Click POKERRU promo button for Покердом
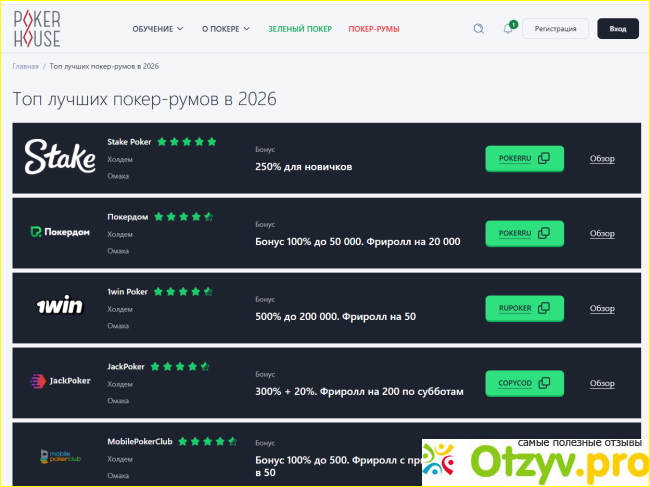The width and height of the screenshot is (650, 487). (x=524, y=233)
